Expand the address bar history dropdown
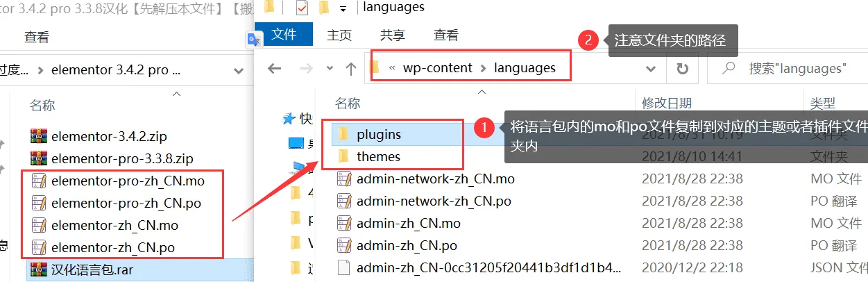Image resolution: width=868 pixels, height=282 pixels. [x=651, y=68]
